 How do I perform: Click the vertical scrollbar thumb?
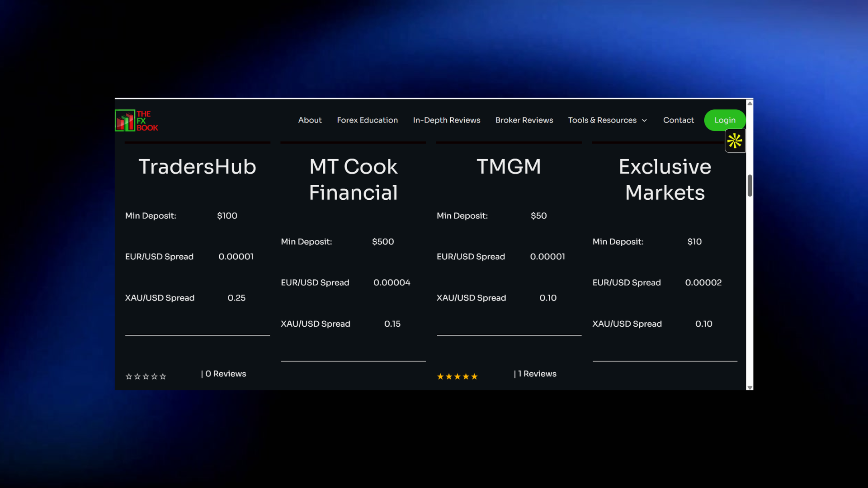click(x=750, y=186)
